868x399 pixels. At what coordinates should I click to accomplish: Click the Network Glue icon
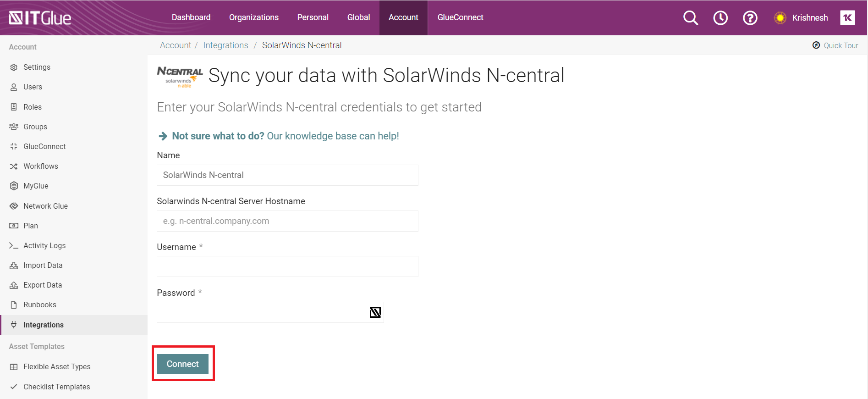pyautogui.click(x=14, y=206)
